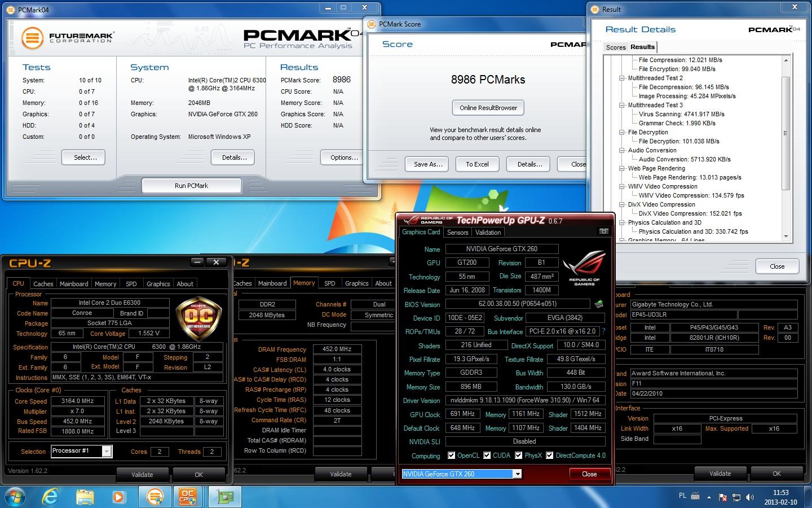Image resolution: width=812 pixels, height=508 pixels.
Task: Click the results list scrollbar up arrow
Action: tap(786, 59)
